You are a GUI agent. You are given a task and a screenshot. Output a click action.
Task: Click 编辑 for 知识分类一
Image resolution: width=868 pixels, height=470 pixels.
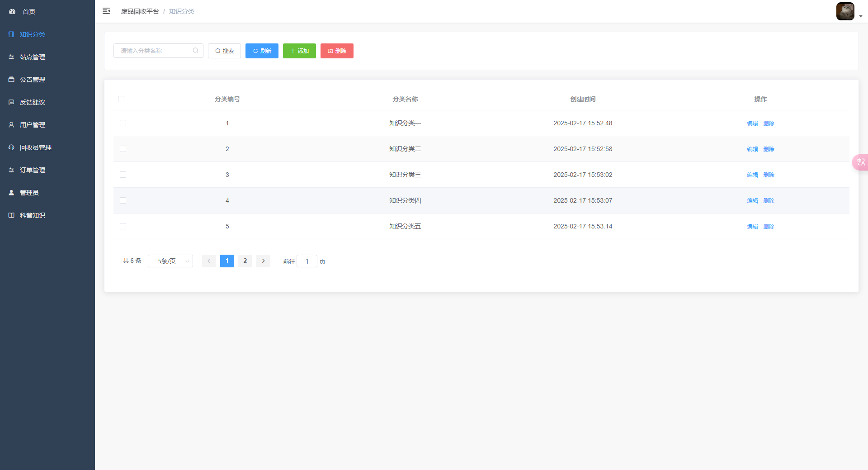[752, 123]
